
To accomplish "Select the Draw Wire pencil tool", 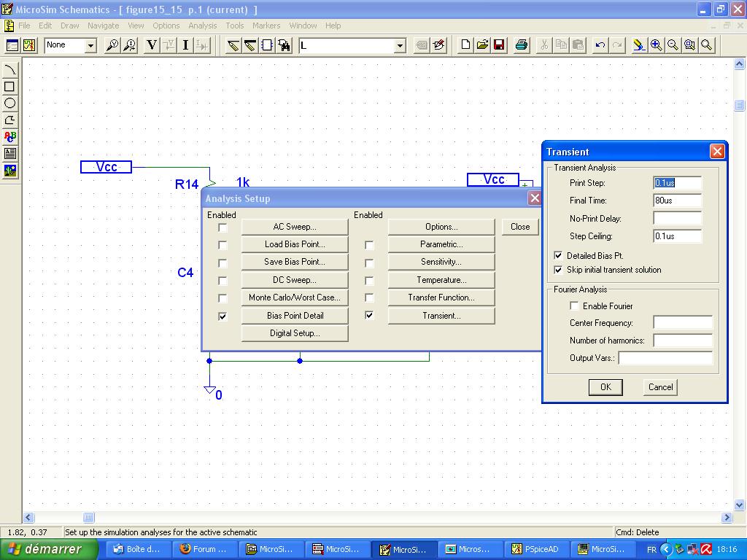I will 233,45.
